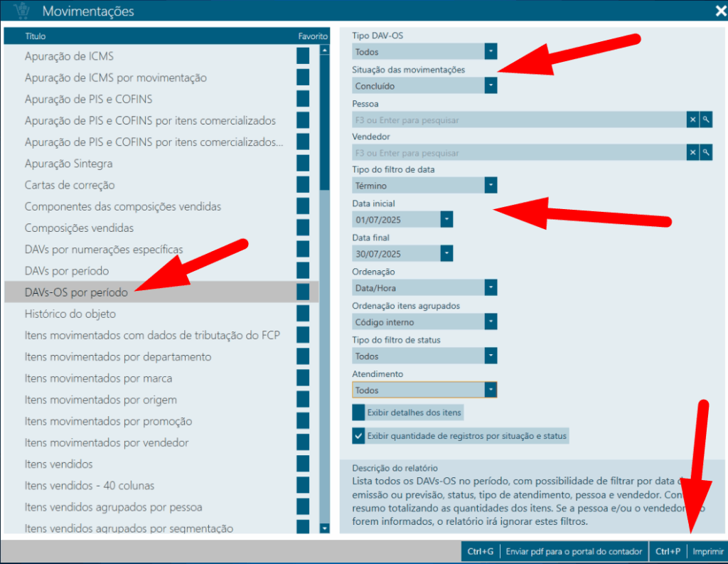728x564 pixels.
Task: Open the Data inicial date picker
Action: coord(446,220)
